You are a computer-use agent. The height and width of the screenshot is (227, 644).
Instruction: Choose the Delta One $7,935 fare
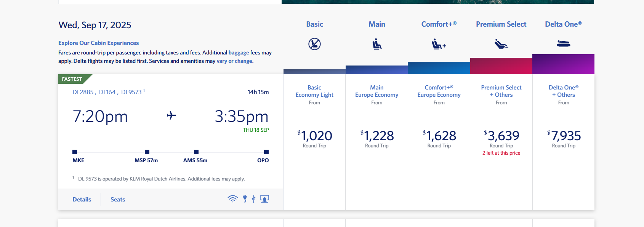(564, 136)
